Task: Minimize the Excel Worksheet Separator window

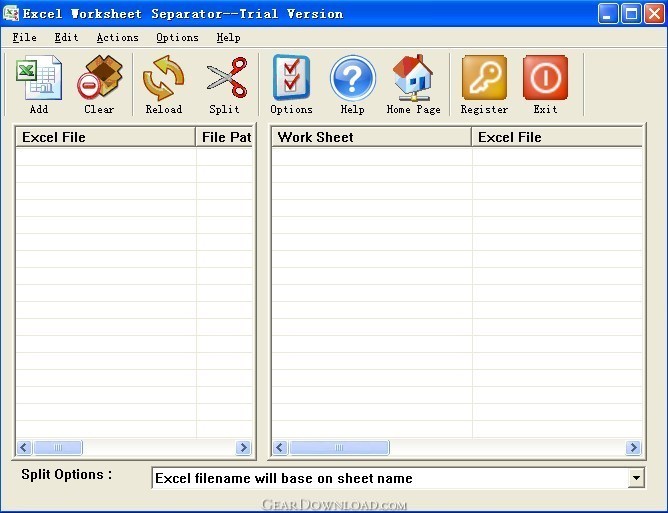Action: 608,14
